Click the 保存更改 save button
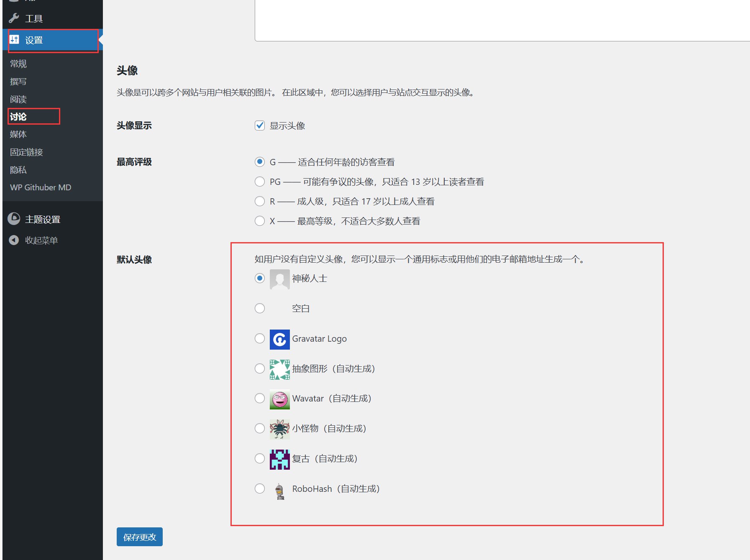 click(139, 537)
